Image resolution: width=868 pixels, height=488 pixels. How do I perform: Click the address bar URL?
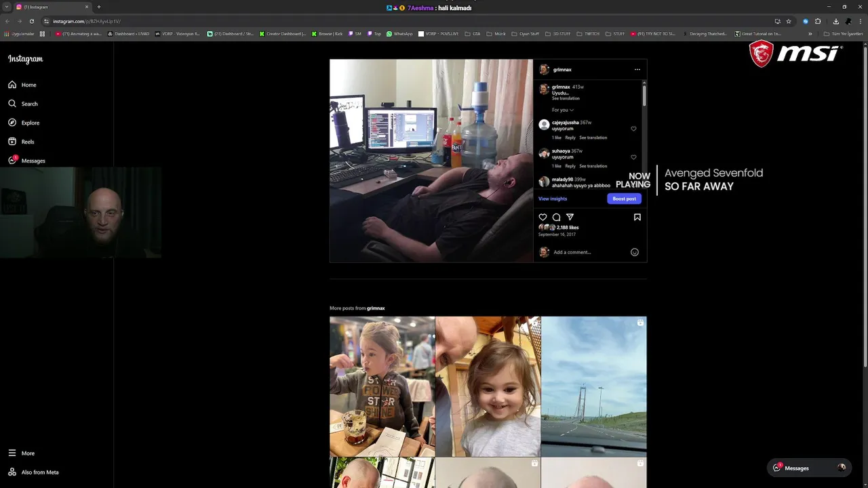(87, 21)
